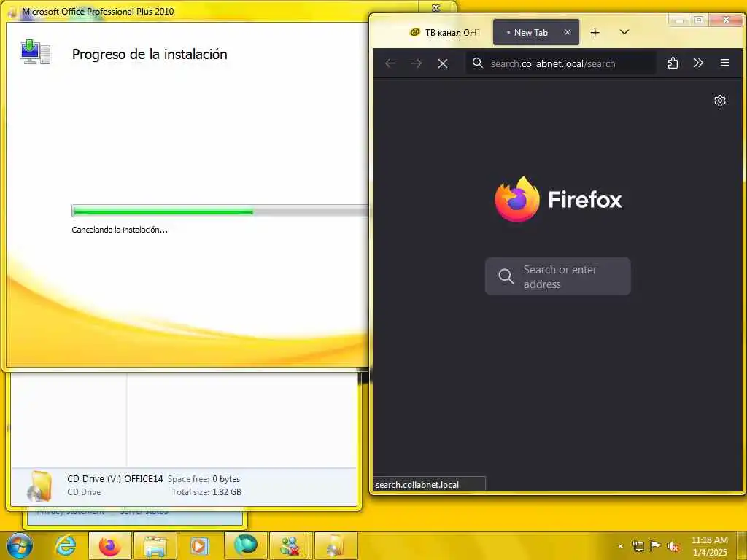Open the taskbar clock and date
This screenshot has height=560, width=747.
tap(709, 546)
